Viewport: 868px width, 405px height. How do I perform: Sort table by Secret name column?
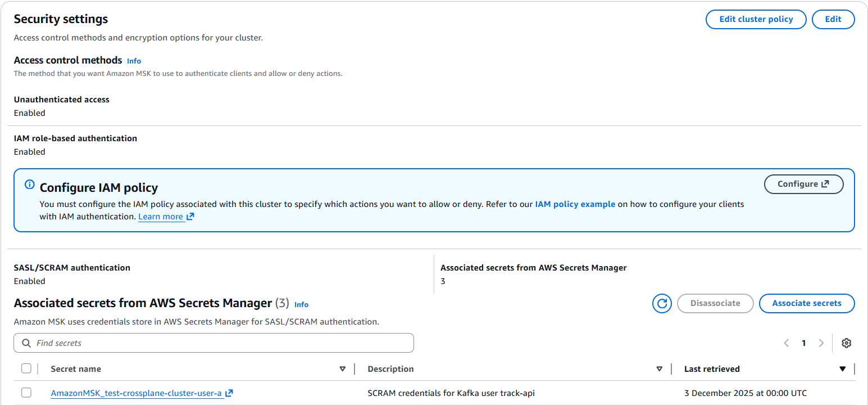(x=342, y=369)
